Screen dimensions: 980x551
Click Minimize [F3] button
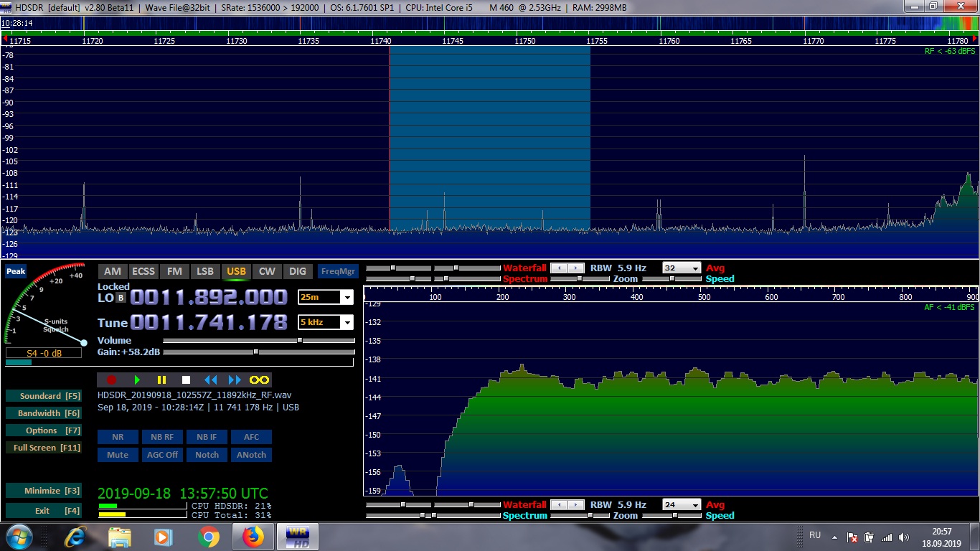(43, 491)
